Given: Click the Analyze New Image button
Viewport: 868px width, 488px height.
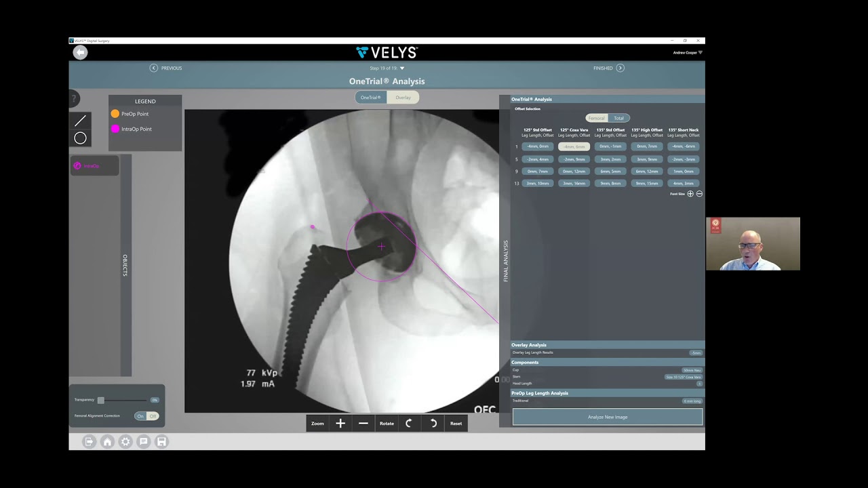Looking at the screenshot, I should point(608,417).
